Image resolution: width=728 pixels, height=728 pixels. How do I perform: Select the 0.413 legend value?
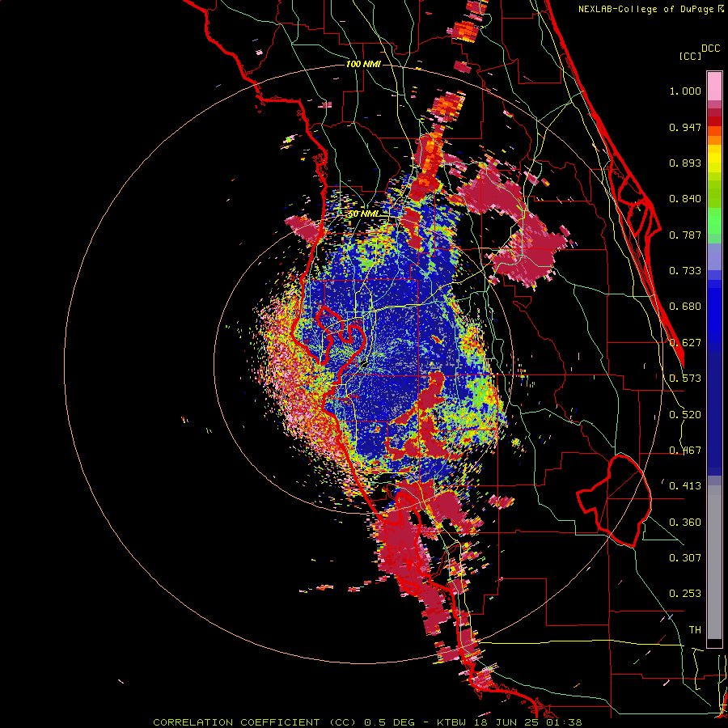685,486
